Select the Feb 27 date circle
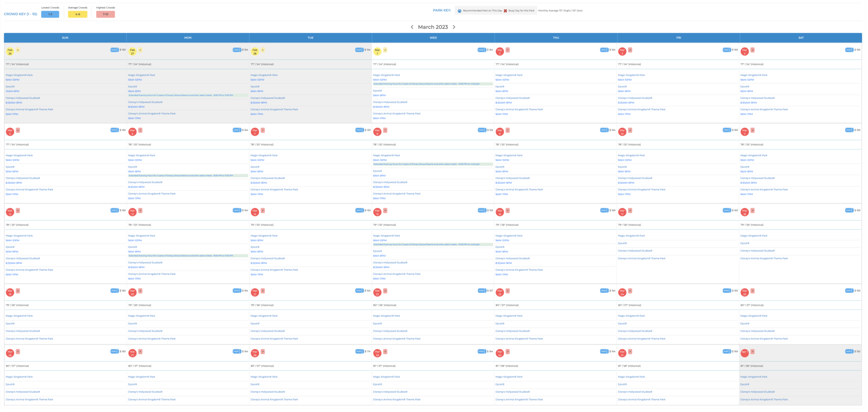 pyautogui.click(x=132, y=51)
